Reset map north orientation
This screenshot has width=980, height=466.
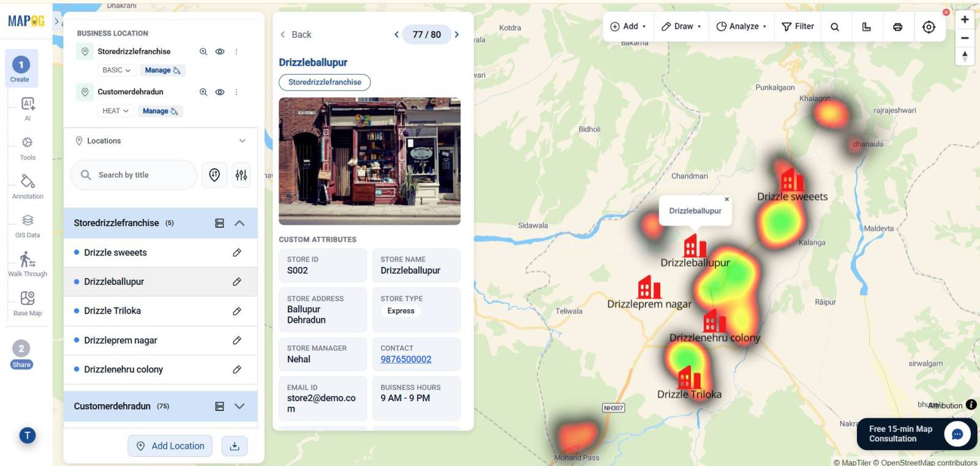(x=965, y=56)
